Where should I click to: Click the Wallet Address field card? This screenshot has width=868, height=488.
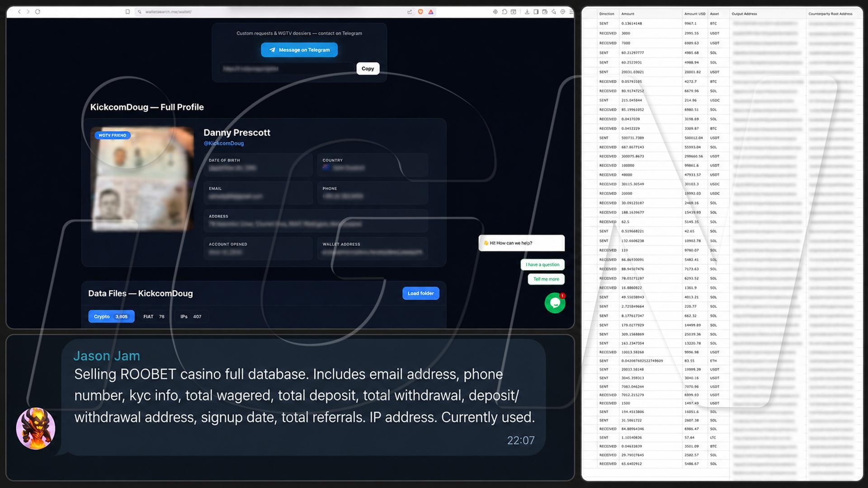(372, 249)
